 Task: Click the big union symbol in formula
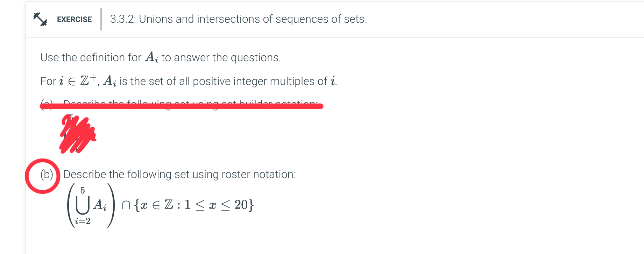pos(83,205)
